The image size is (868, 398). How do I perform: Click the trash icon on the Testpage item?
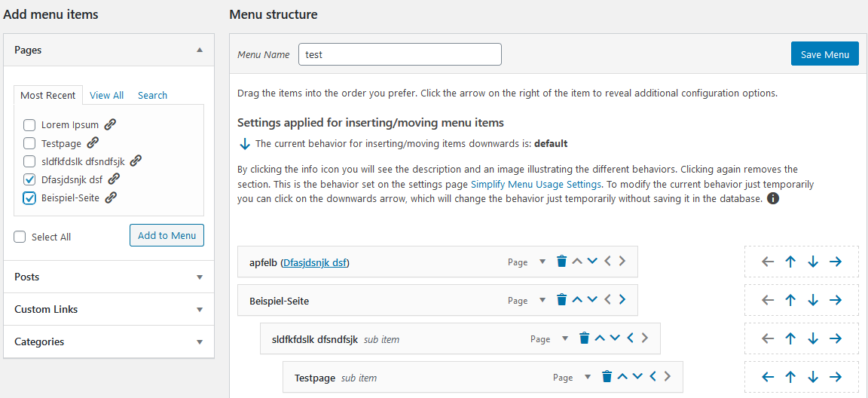607,377
